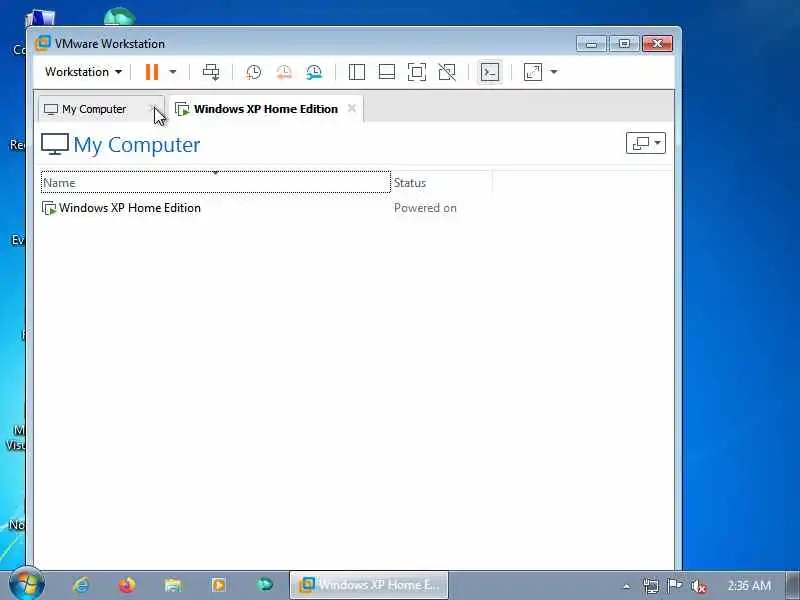This screenshot has width=800, height=600.
Task: Minimize the VMware Workstation window
Action: tap(591, 44)
